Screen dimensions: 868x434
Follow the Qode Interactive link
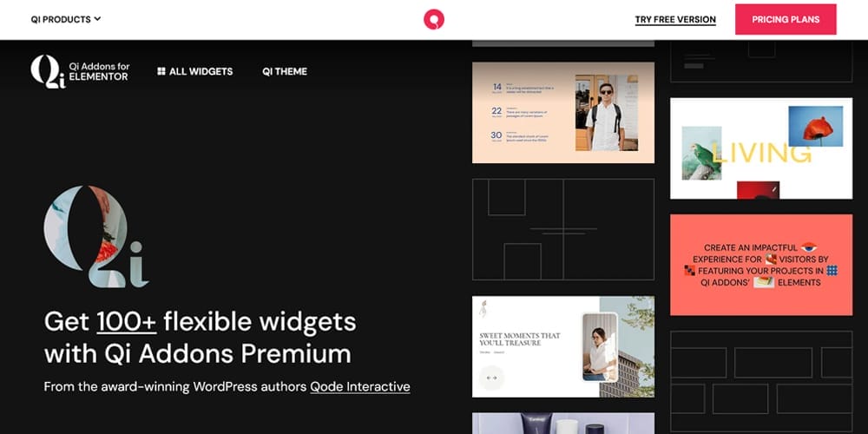360,386
